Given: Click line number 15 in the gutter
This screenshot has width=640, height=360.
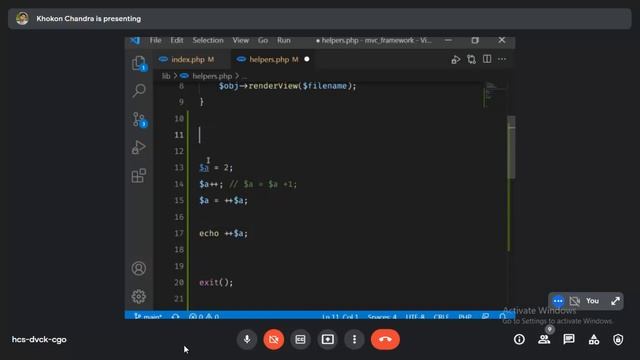Looking at the screenshot, I should pyautogui.click(x=179, y=200).
